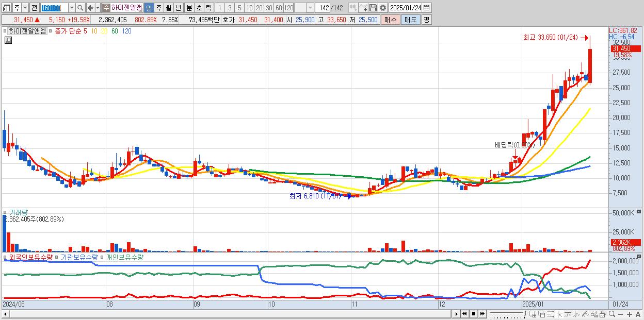Image resolution: width=644 pixels, height=320 pixels.
Task: Click the replay speed slider
Action: pos(507,314)
